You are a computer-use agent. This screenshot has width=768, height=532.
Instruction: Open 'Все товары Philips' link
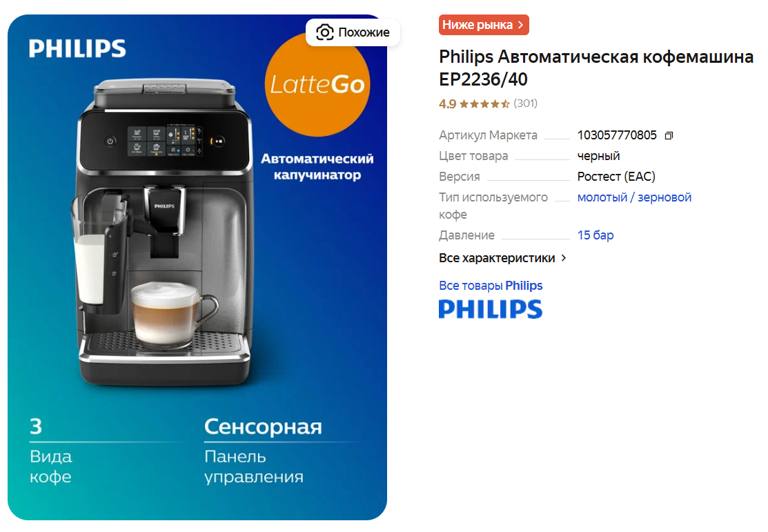pyautogui.click(x=491, y=286)
